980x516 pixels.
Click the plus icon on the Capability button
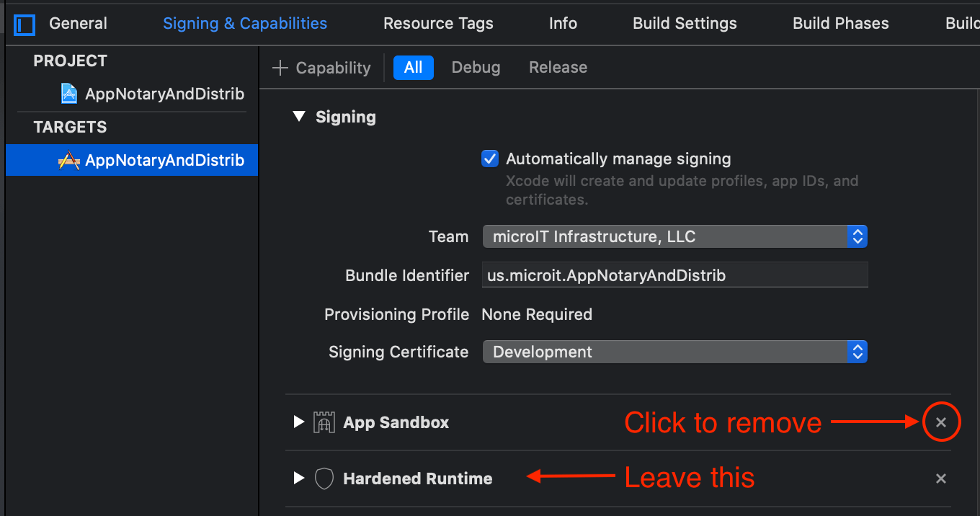280,67
